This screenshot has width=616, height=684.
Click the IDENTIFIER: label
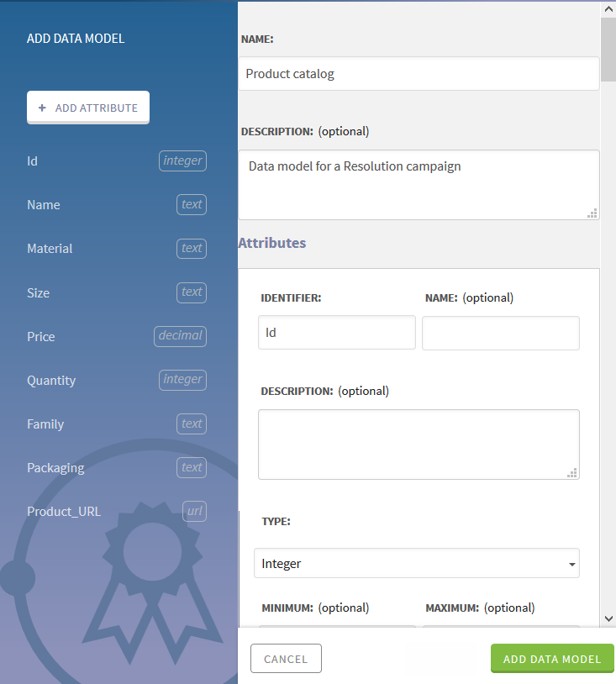coord(291,298)
